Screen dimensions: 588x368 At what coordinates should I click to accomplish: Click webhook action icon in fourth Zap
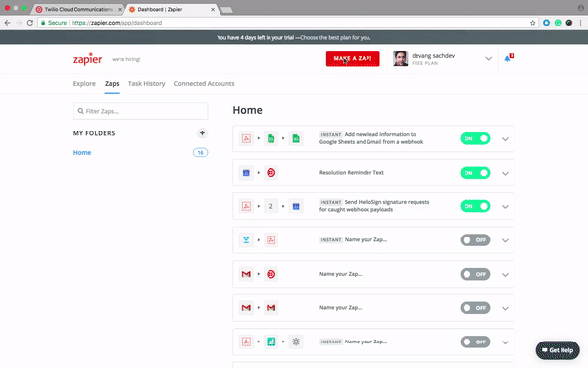coord(270,240)
